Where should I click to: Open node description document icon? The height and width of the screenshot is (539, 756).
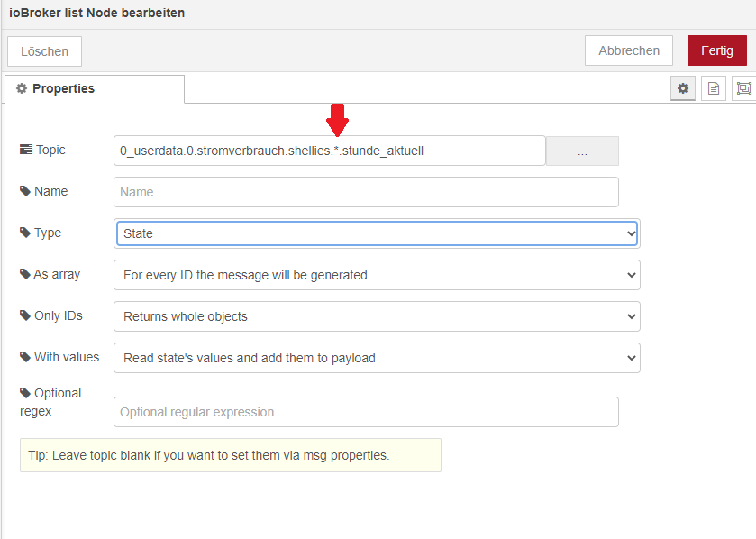(714, 88)
